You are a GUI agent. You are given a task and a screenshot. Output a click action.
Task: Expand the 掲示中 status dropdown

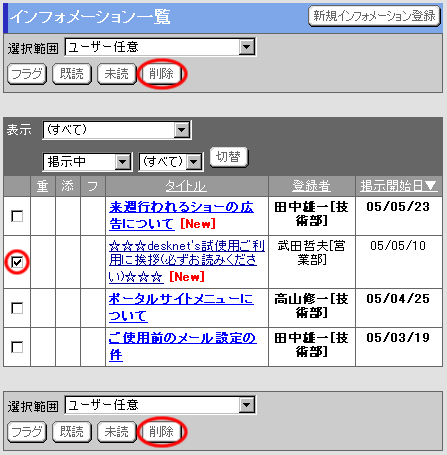[88, 162]
